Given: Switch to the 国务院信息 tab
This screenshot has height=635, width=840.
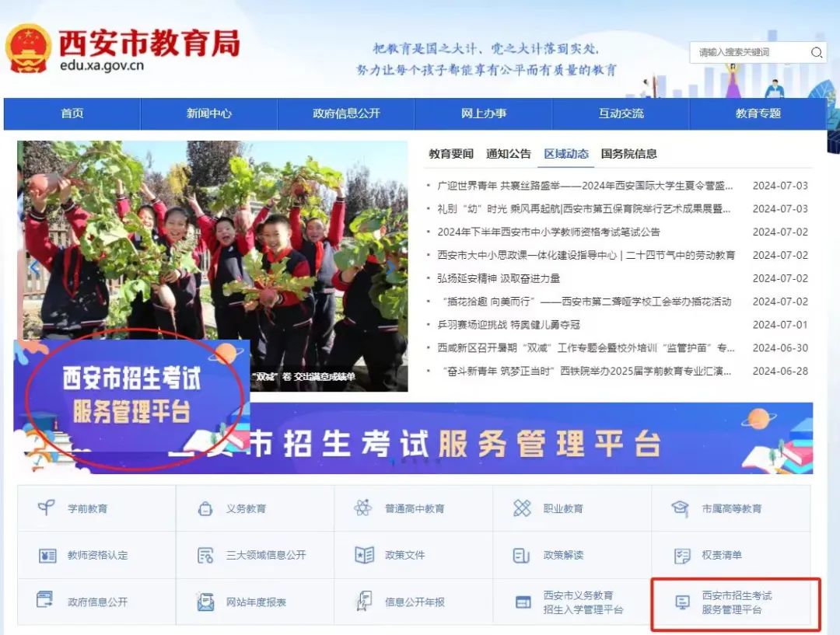Looking at the screenshot, I should click(628, 153).
